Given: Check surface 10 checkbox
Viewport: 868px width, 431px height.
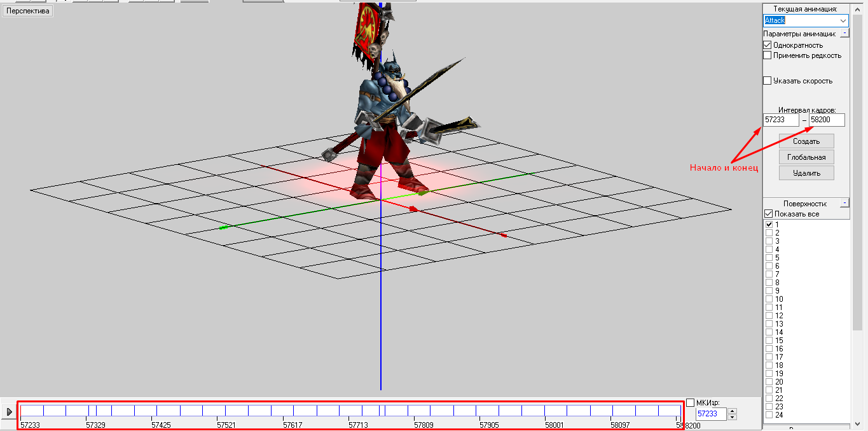Looking at the screenshot, I should (x=769, y=299).
